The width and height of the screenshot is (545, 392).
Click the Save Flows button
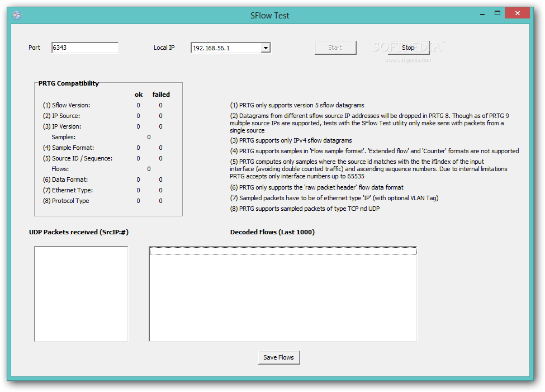click(x=279, y=357)
